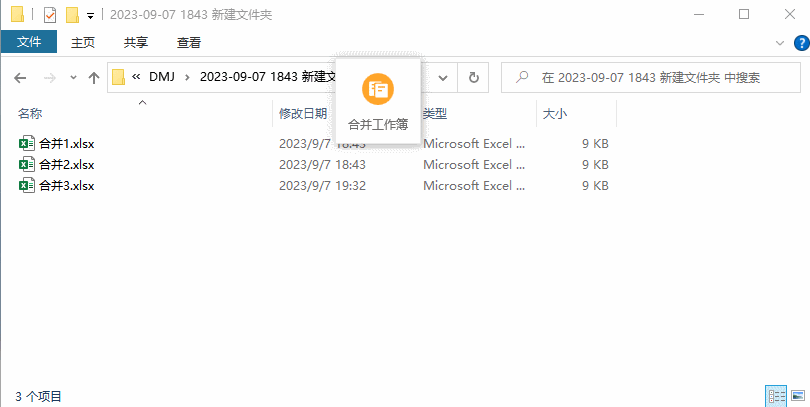The width and height of the screenshot is (810, 407).
Task: Switch to the 查看 ribbon tab
Action: point(188,42)
